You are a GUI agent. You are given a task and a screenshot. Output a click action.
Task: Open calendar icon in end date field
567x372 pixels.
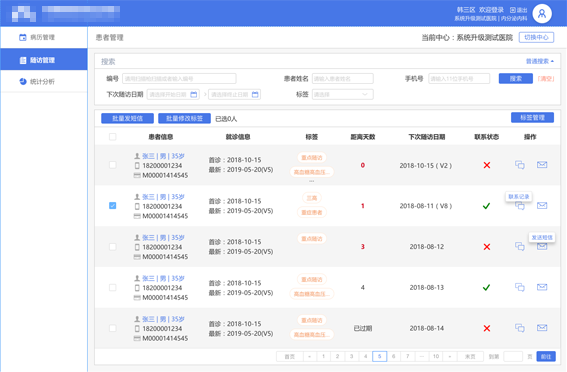255,94
